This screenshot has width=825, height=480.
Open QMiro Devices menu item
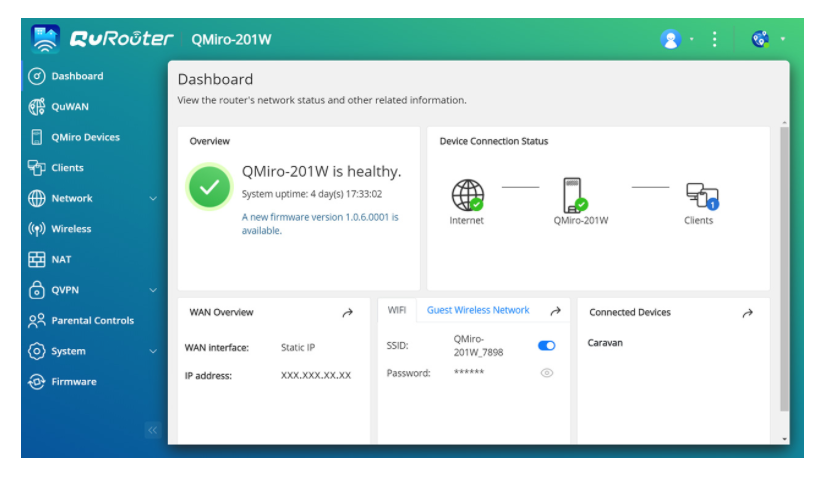(x=86, y=137)
